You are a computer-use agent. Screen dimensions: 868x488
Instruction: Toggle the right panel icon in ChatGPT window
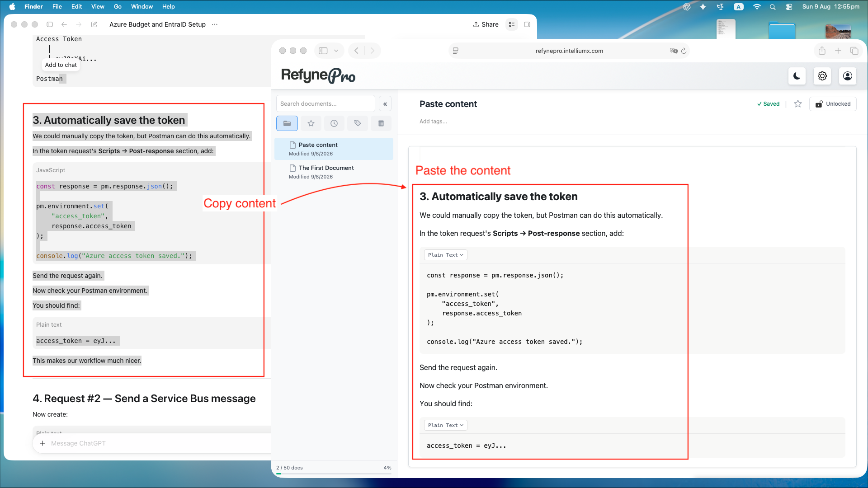527,24
